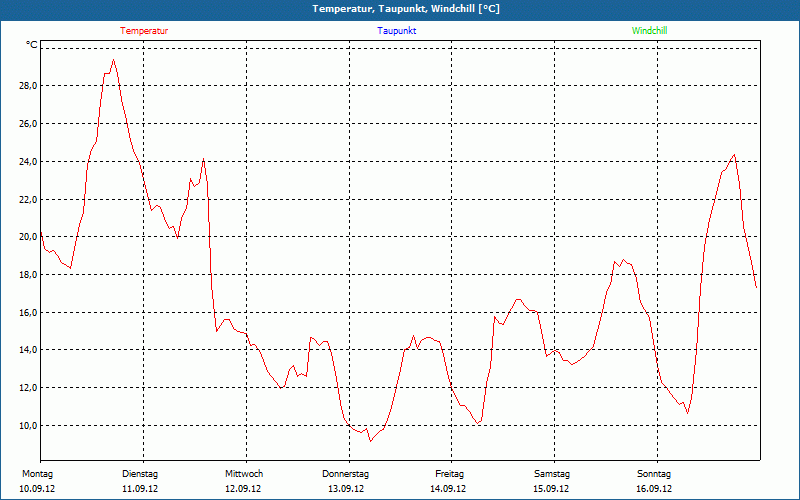Click the date 11.09.12
This screenshot has width=800, height=500.
[140, 489]
